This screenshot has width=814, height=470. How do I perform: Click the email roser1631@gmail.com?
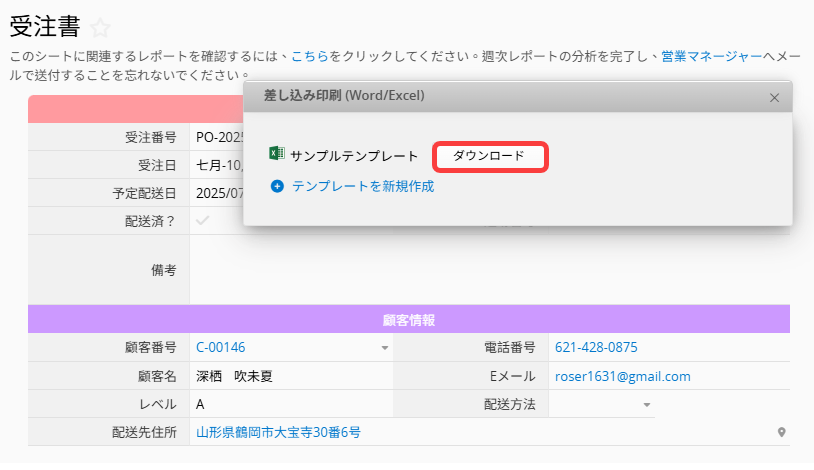tap(623, 377)
